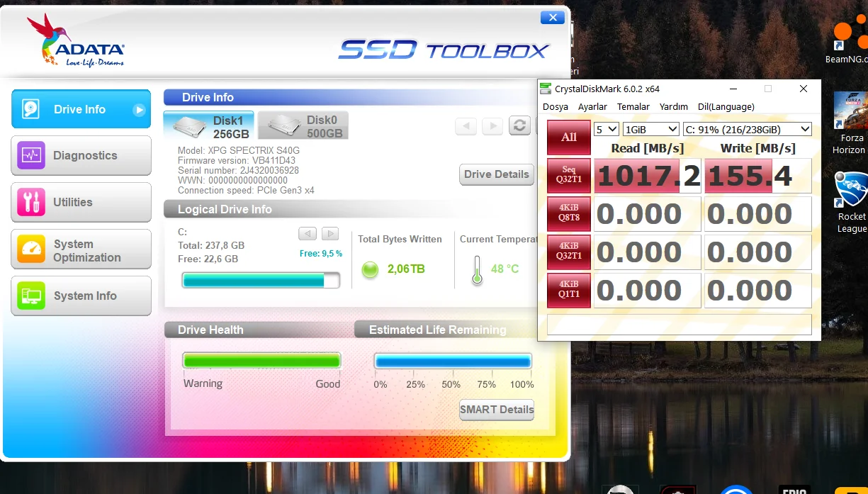Click the 2,06TB bytes written value
Viewport: 868px width, 494px height.
407,269
